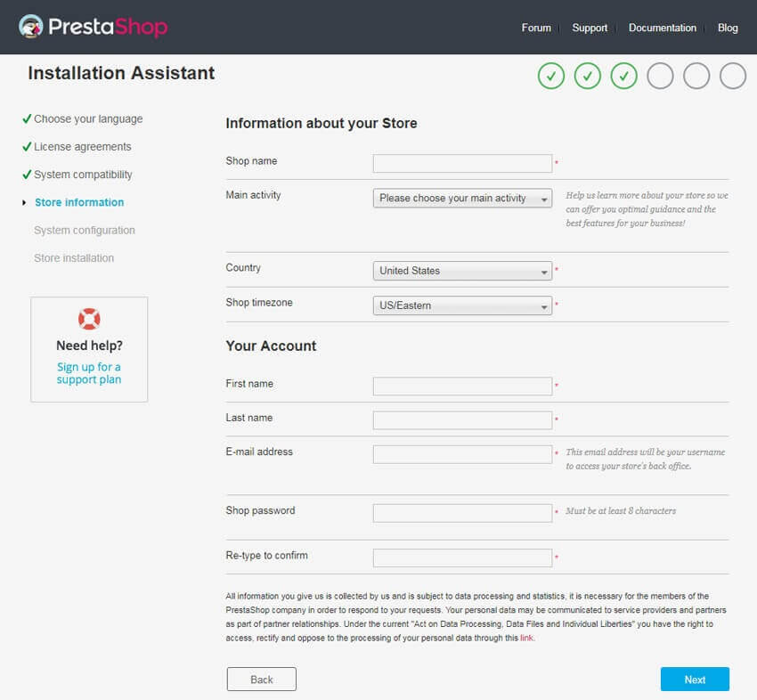Select the Support menu item
This screenshot has height=700, width=757.
590,28
